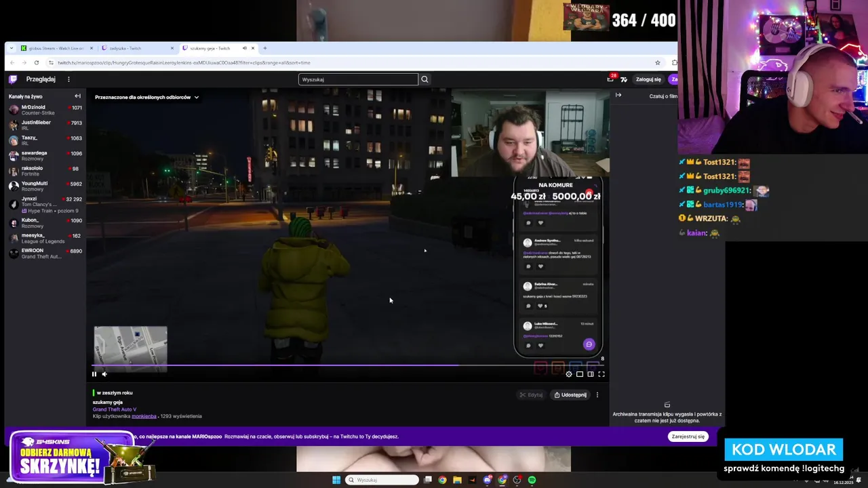Open clip author monkienba link
868x488 pixels.
pyautogui.click(x=144, y=416)
